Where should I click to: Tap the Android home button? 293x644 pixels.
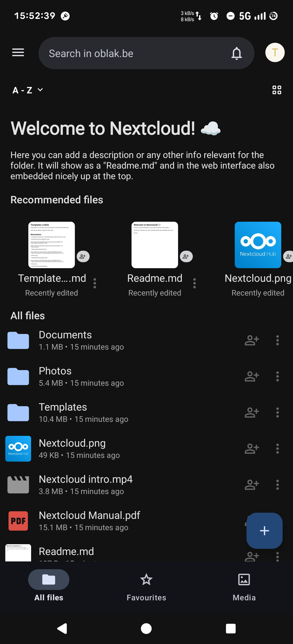click(146, 629)
